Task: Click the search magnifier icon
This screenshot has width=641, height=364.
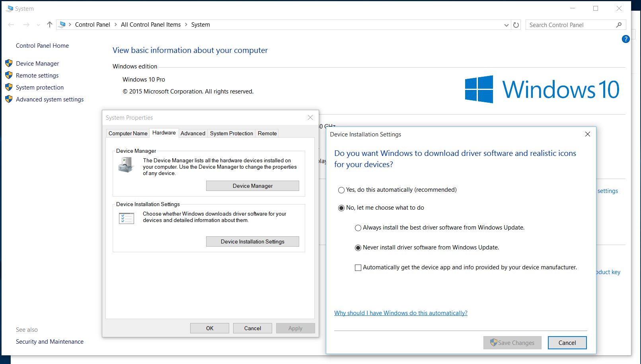Action: pos(619,25)
